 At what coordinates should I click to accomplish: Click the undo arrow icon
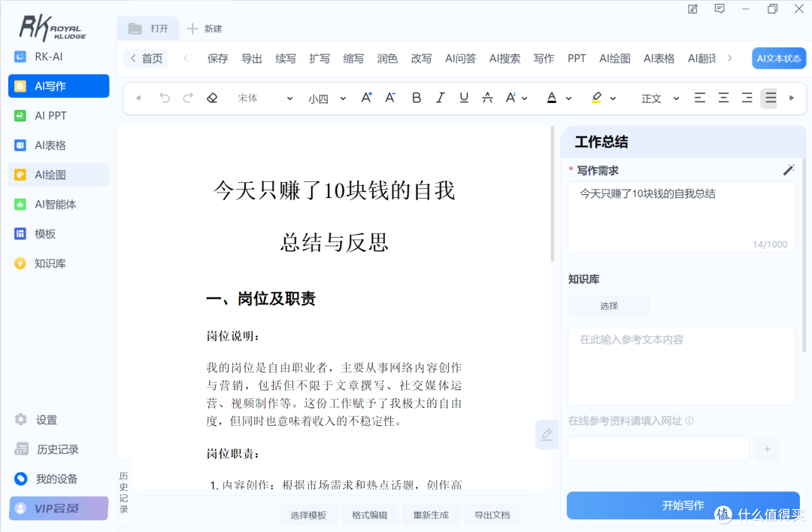point(165,98)
